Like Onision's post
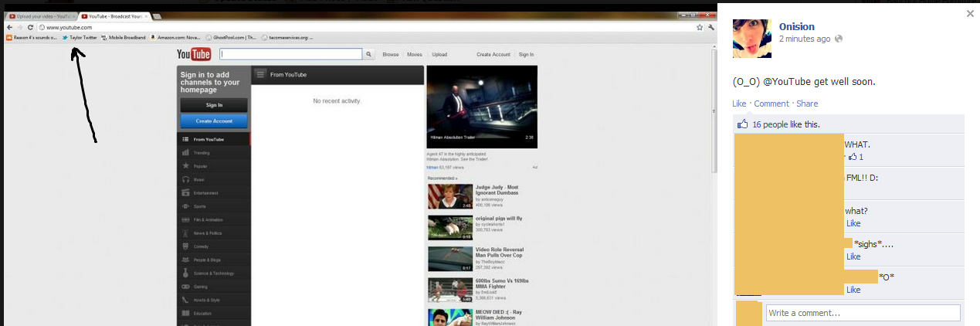 click(x=739, y=104)
